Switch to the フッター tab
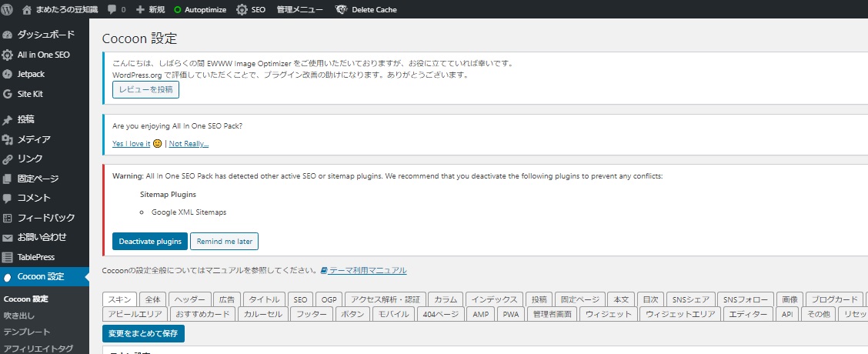 coord(311,314)
